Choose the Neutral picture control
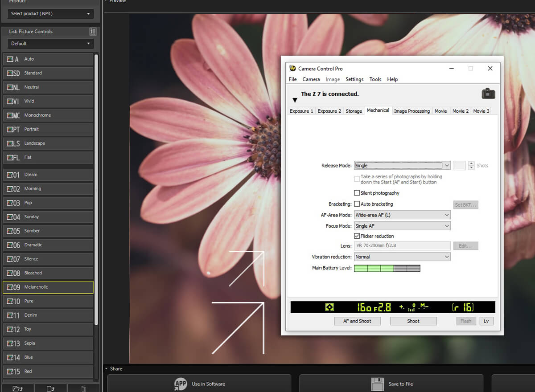The width and height of the screenshot is (535, 392). click(48, 87)
